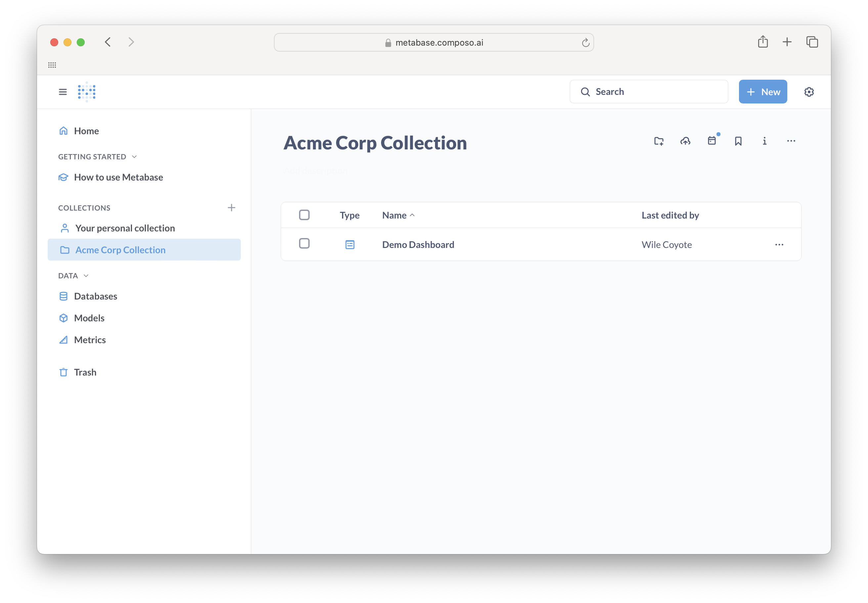Open the admin settings gear
Screen dimensions: 868x603
point(809,92)
